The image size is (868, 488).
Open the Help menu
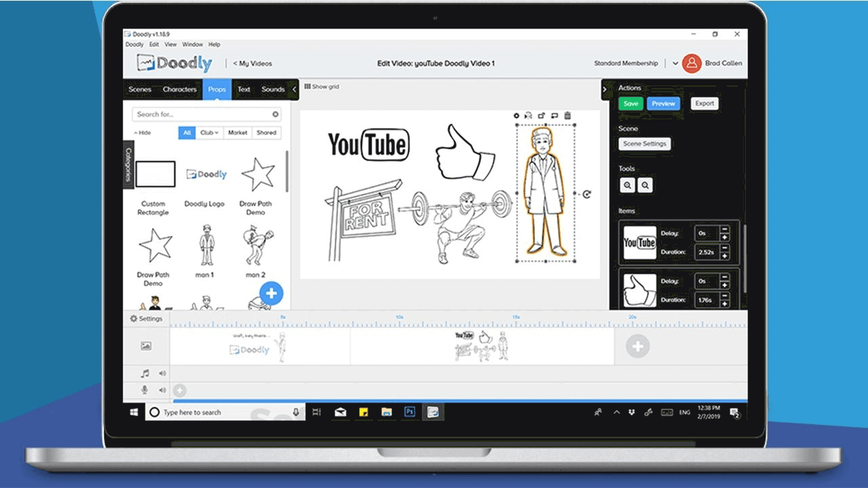coord(214,44)
